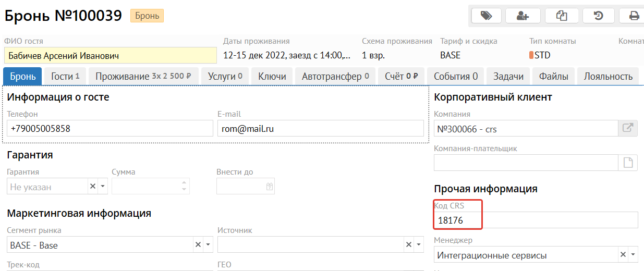Go to the Лояльность tab
644x271 pixels.
[x=607, y=77]
